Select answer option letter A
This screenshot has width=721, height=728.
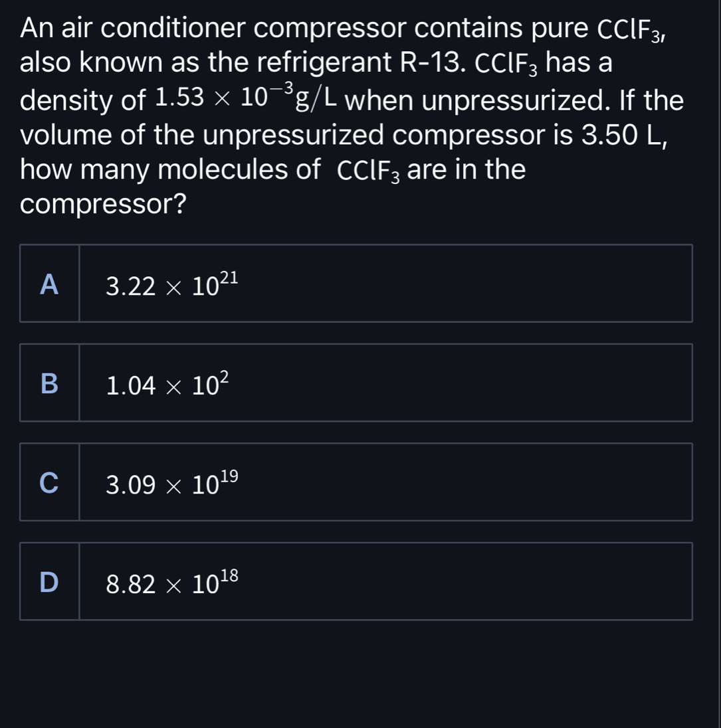tap(49, 284)
